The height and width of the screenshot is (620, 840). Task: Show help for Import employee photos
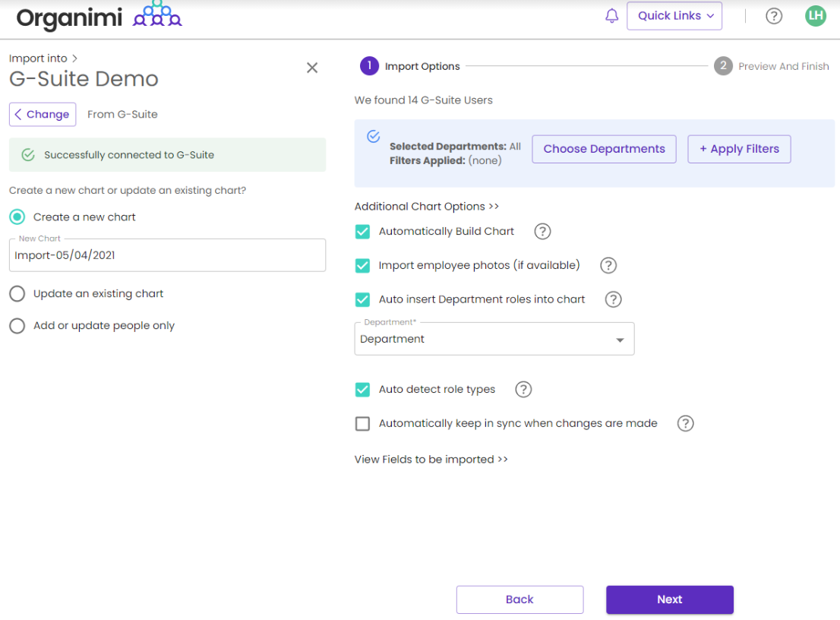[x=608, y=266]
